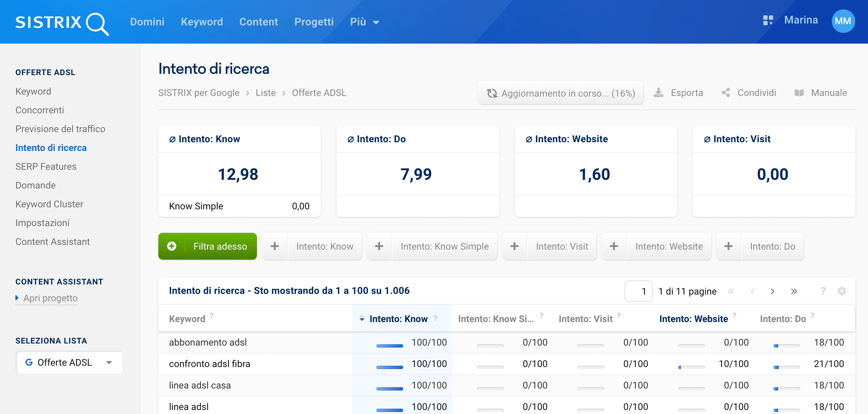Select SERP Features in sidebar
The image size is (868, 414).
46,166
